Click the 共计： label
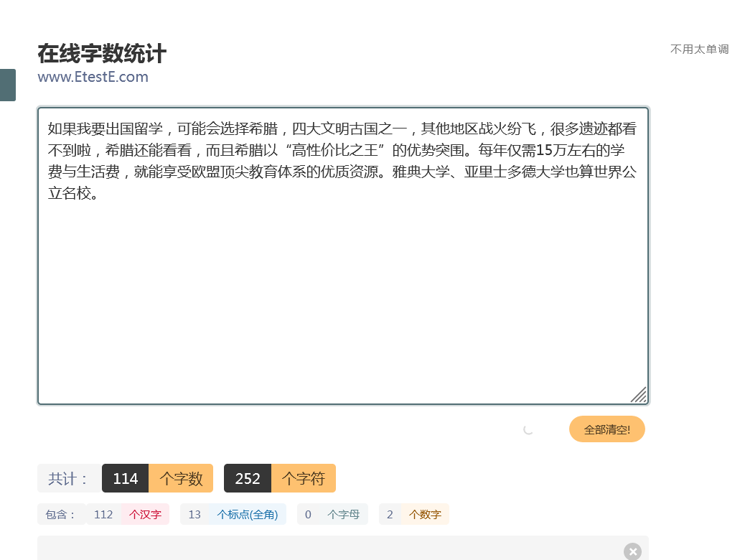Viewport: 740px width, 560px height. 69,478
